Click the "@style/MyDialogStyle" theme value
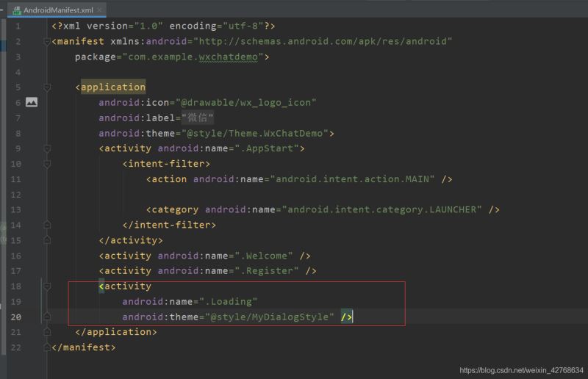The height and width of the screenshot is (379, 588). pos(269,317)
